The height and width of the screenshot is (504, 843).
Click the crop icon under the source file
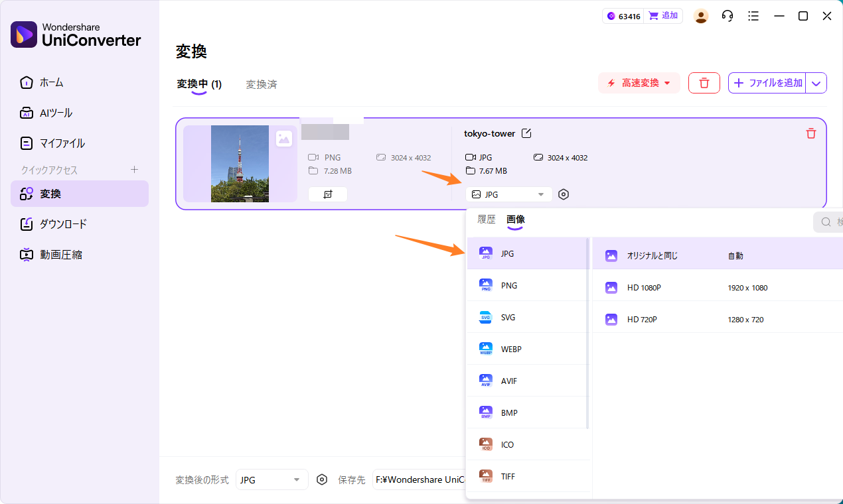click(327, 194)
